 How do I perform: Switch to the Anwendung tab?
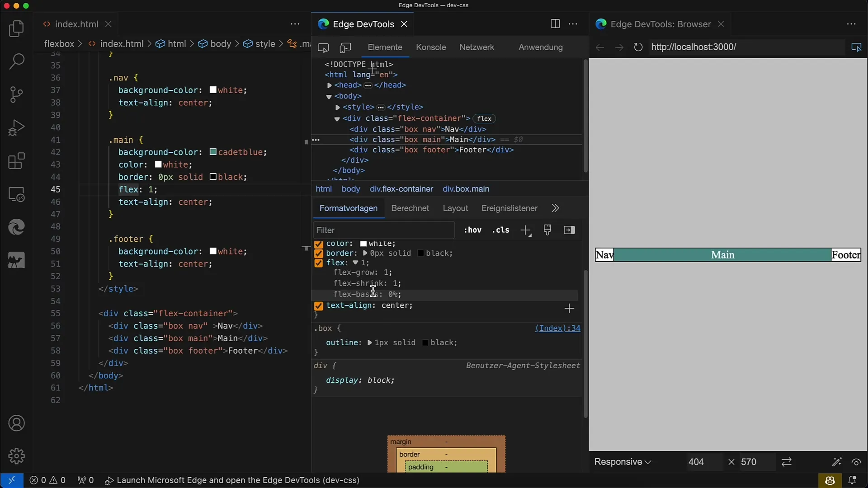click(x=541, y=47)
